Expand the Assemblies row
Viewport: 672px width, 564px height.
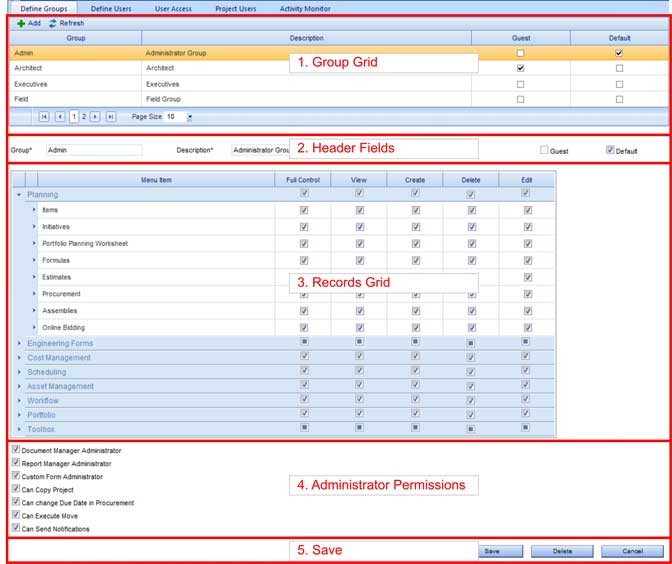point(34,310)
